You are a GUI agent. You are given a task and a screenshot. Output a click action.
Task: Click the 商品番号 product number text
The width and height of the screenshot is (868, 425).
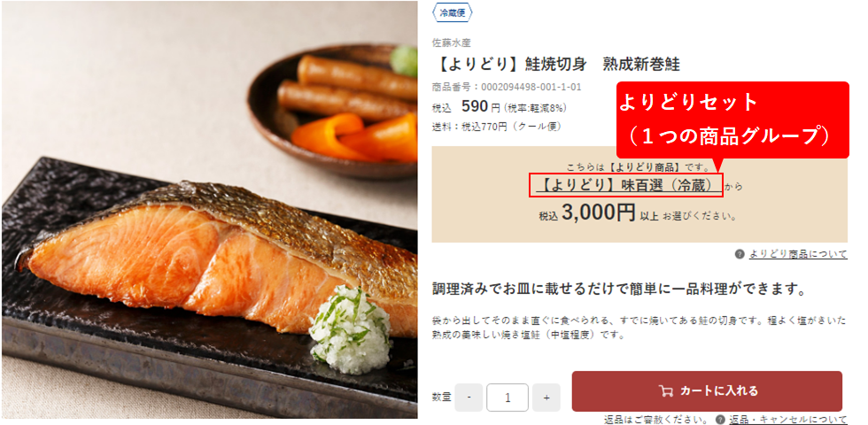click(507, 87)
